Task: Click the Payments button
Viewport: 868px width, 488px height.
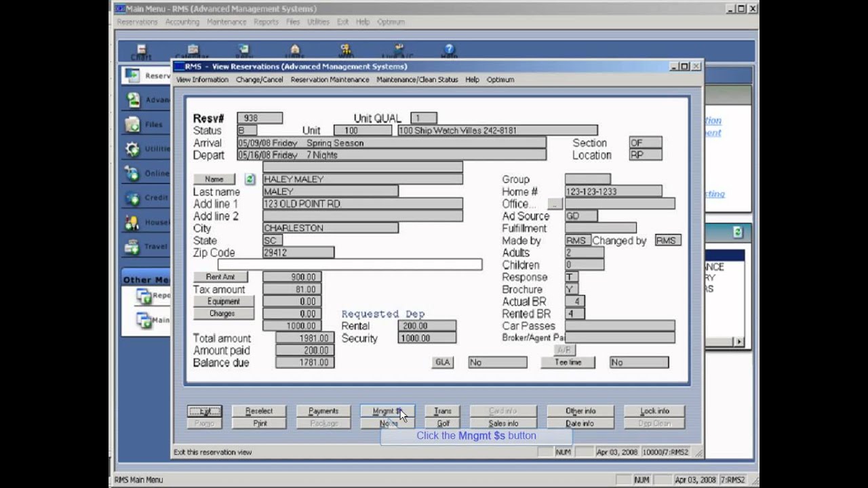Action: pyautogui.click(x=323, y=411)
